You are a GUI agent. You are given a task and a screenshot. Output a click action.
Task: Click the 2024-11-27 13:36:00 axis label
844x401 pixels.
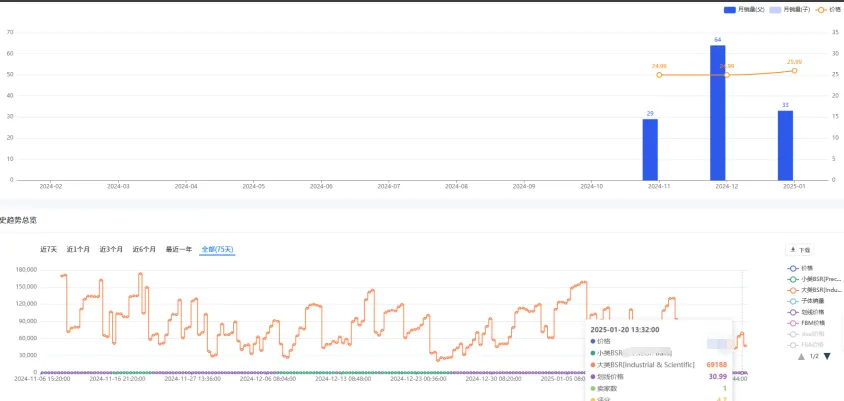(x=193, y=379)
